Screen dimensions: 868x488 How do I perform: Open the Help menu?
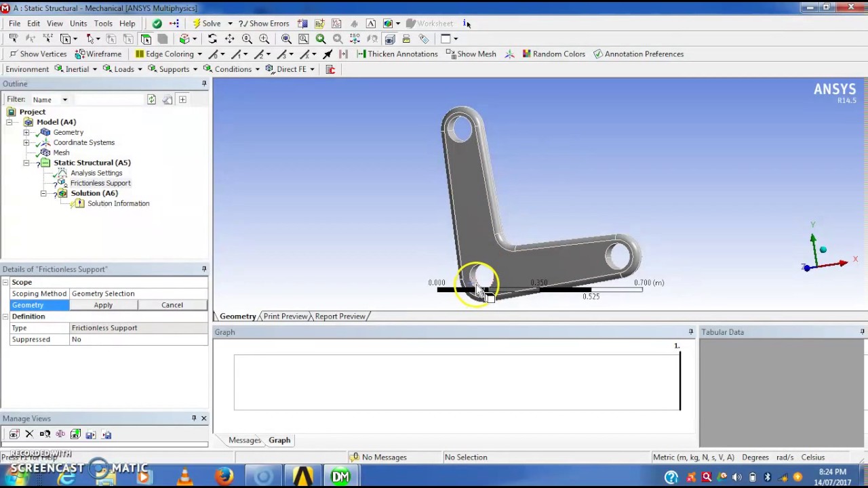127,23
